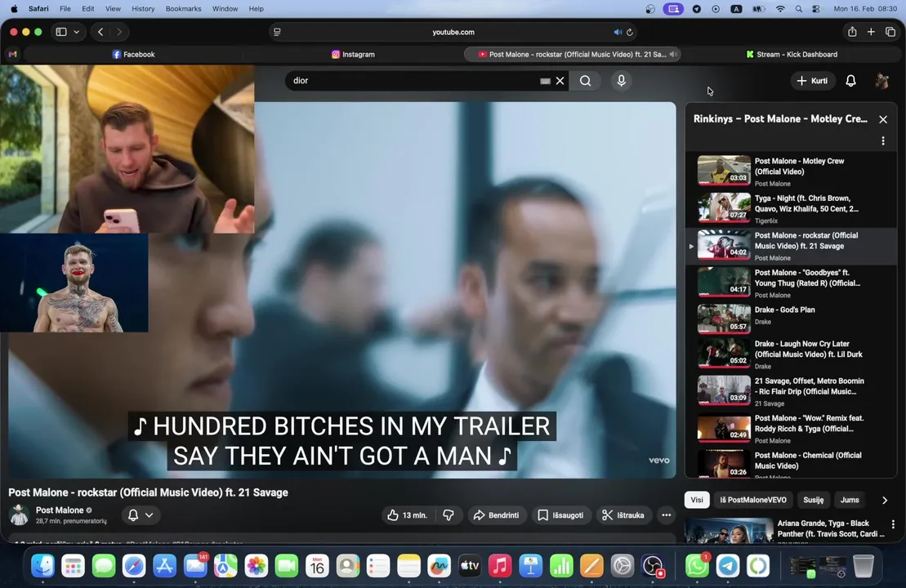Open the Window menu
Viewport: 906px width, 588px height.
tap(225, 9)
